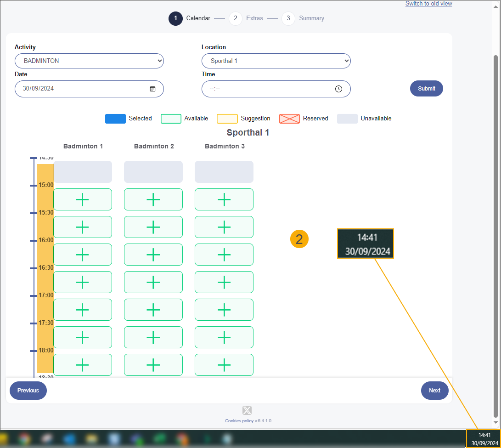Open the date picker calendar icon

(153, 89)
